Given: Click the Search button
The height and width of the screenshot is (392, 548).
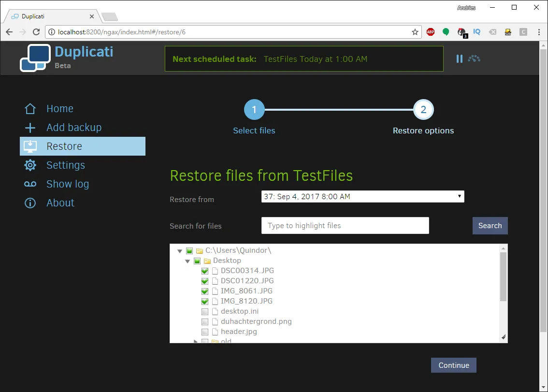Looking at the screenshot, I should click(x=490, y=226).
